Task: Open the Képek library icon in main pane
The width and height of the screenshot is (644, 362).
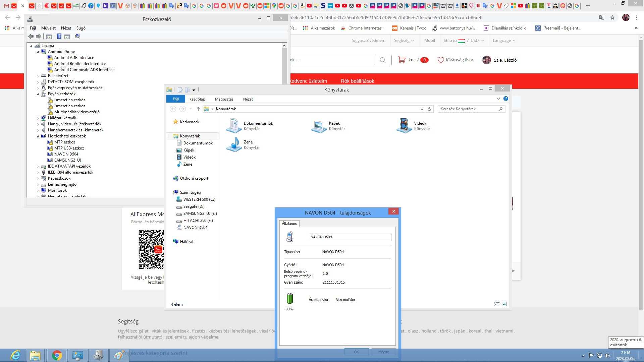Action: [x=319, y=126]
